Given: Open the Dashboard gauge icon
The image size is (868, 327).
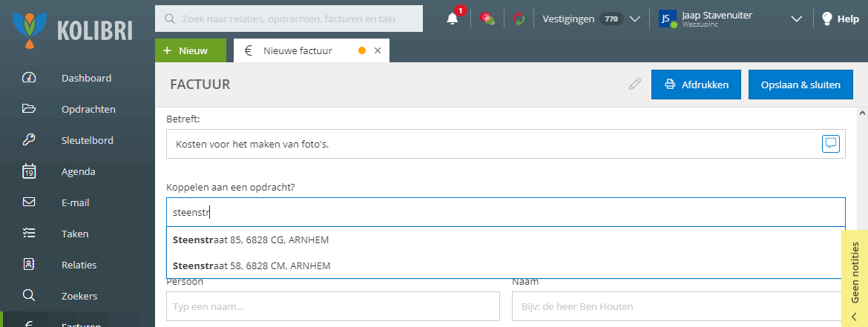Looking at the screenshot, I should pos(29,77).
